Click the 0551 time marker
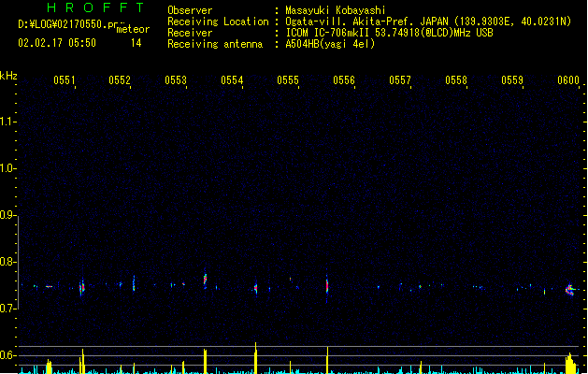Screen dimensions: 588x374 point(65,80)
